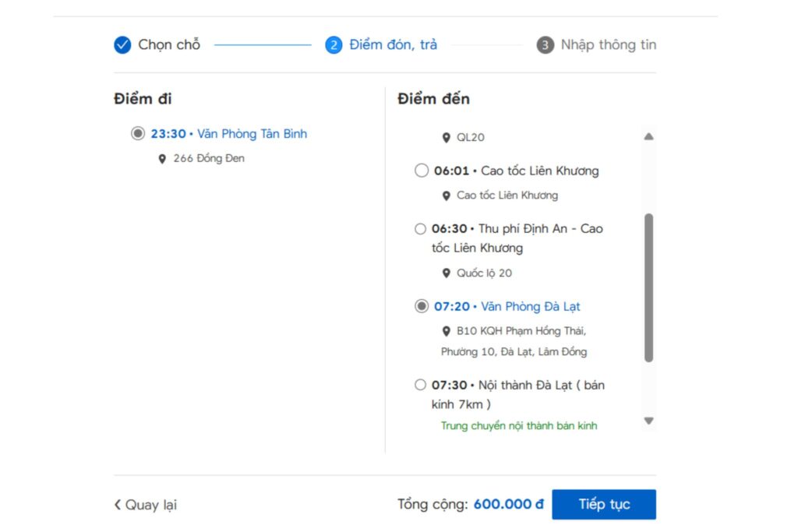Viewport: 798px width, 532px height.
Task: Click the pin icon next to Quốc lộ 20
Action: (x=447, y=273)
